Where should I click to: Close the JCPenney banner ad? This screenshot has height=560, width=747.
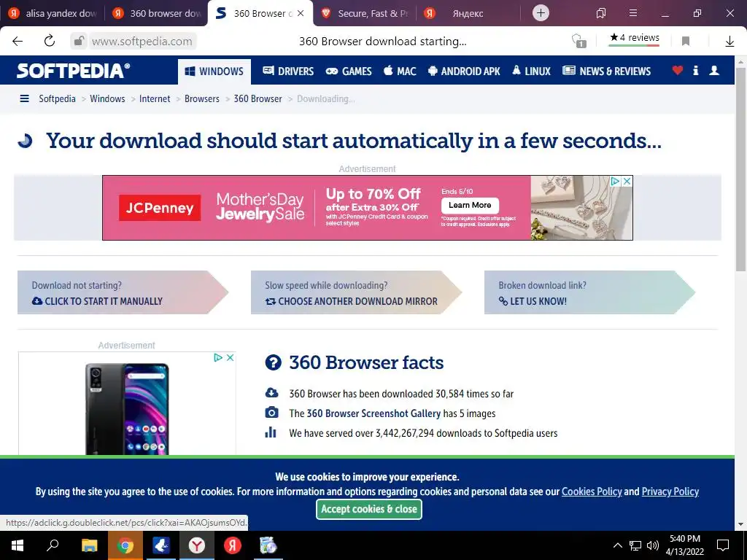click(x=627, y=181)
